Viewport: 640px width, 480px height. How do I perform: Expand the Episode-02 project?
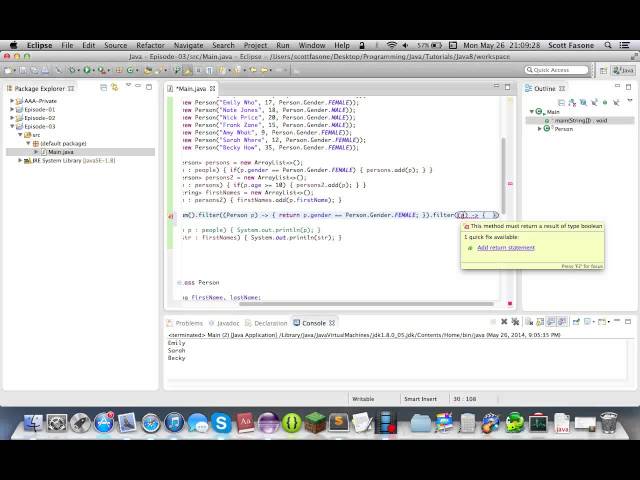coord(12,118)
